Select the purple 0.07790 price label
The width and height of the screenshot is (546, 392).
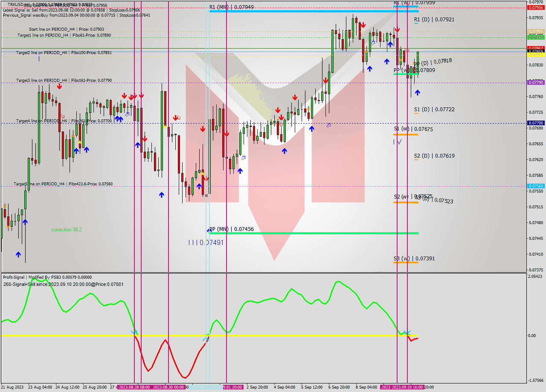pyautogui.click(x=535, y=82)
